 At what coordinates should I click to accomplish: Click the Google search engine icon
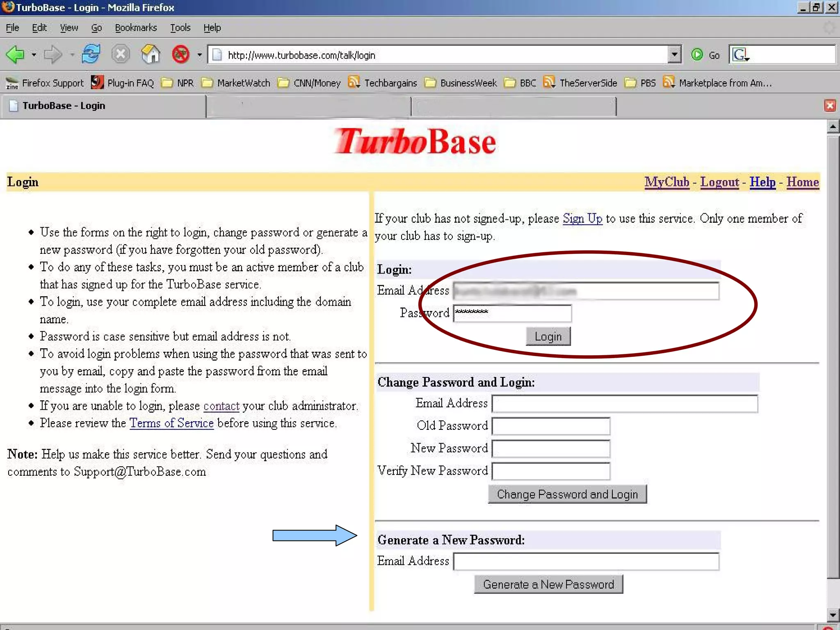click(740, 55)
